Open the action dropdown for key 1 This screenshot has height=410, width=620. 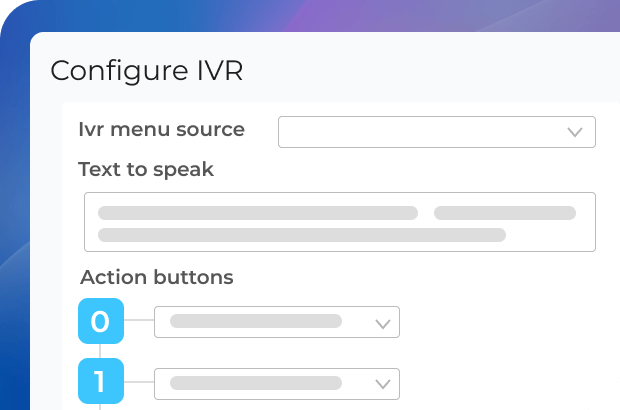coord(277,383)
